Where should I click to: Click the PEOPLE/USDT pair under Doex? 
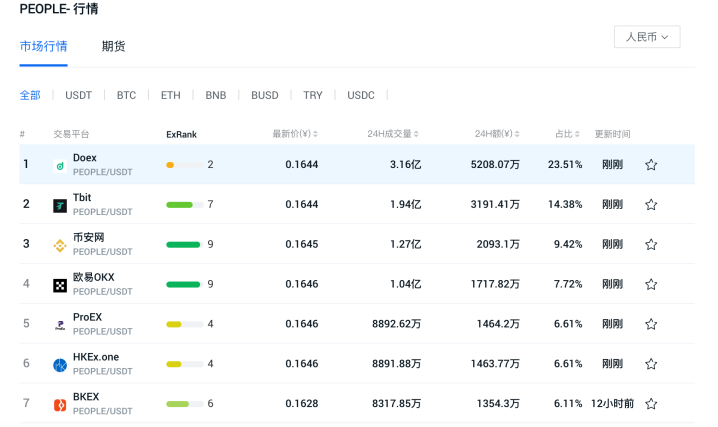[x=103, y=172]
